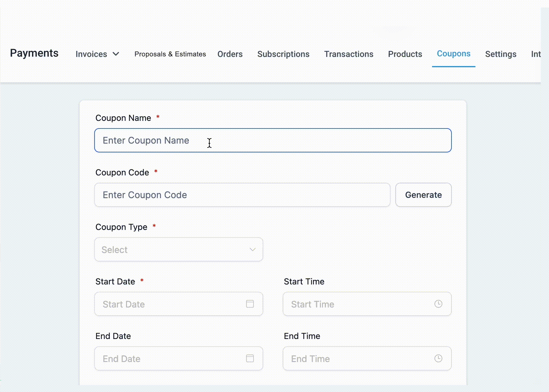Screen dimensions: 549x392
Task: Expand the Coupon Type select dropdown
Action: [x=178, y=250]
